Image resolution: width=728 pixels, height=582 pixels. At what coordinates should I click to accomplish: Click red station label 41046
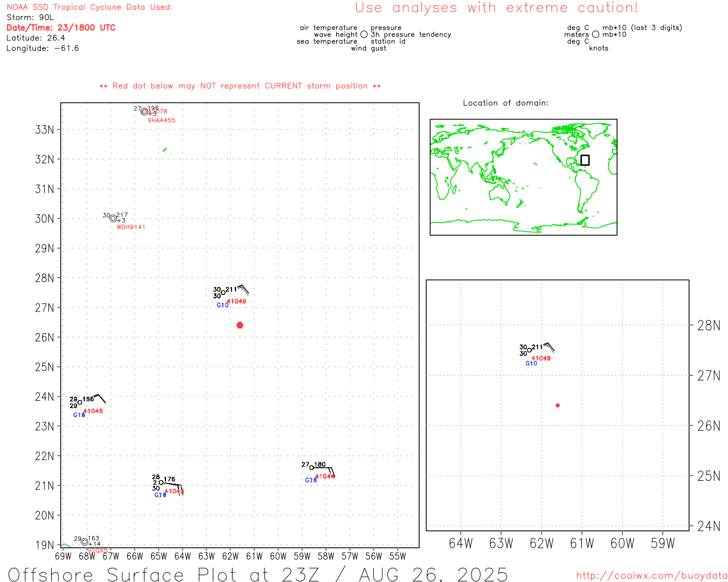93,411
